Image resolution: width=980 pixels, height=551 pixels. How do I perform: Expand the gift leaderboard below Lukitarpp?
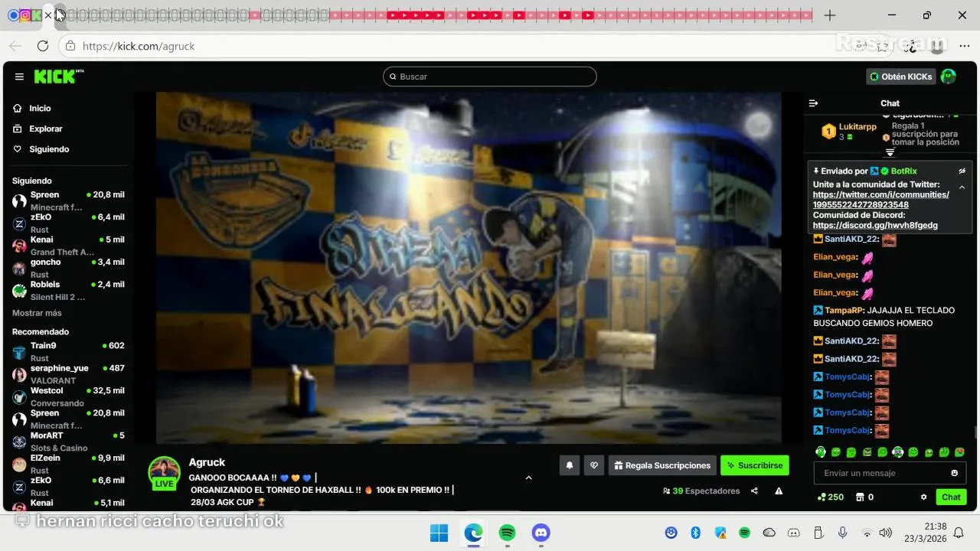point(890,152)
